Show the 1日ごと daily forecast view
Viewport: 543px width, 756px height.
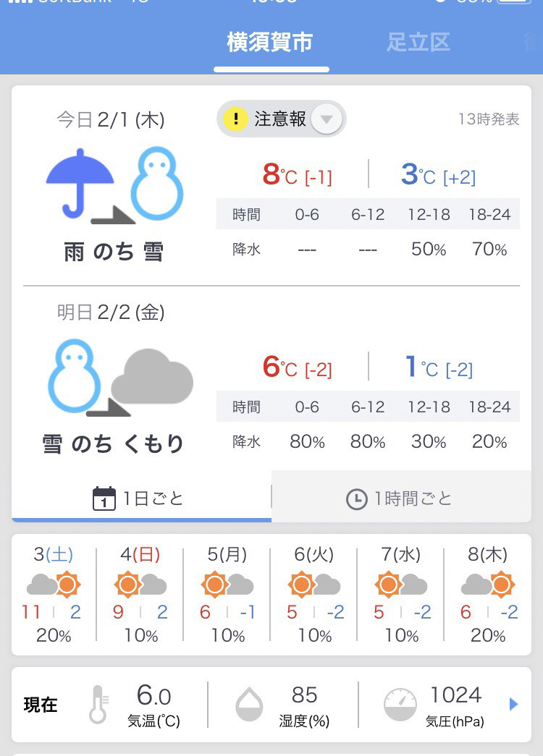(141, 497)
